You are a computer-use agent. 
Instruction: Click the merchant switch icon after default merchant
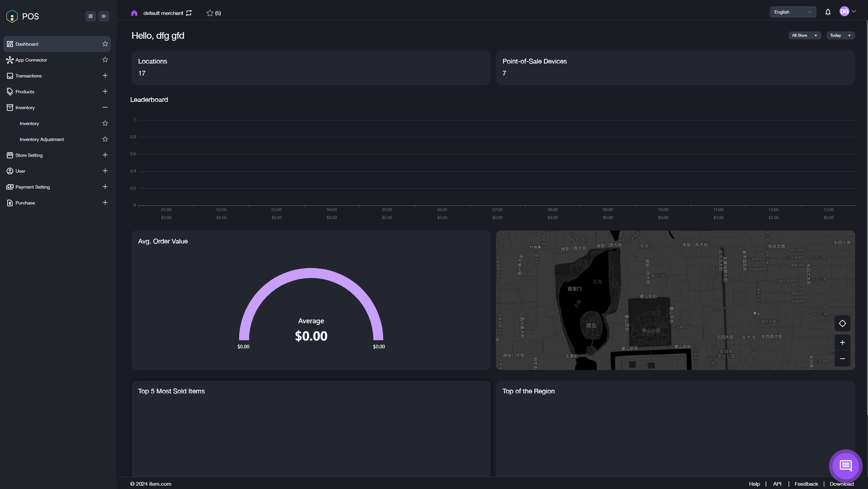(x=189, y=13)
